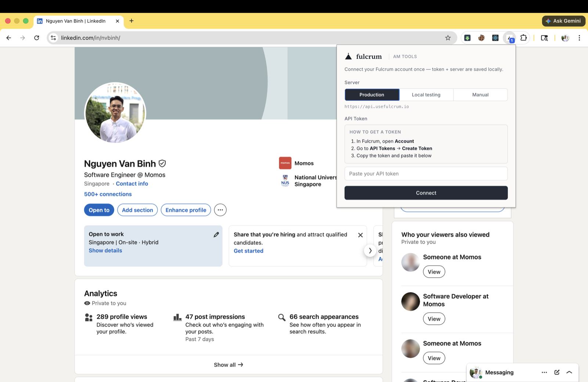Open the profile photo of Nguyen Van Binh
Image resolution: width=588 pixels, height=382 pixels.
tap(115, 113)
